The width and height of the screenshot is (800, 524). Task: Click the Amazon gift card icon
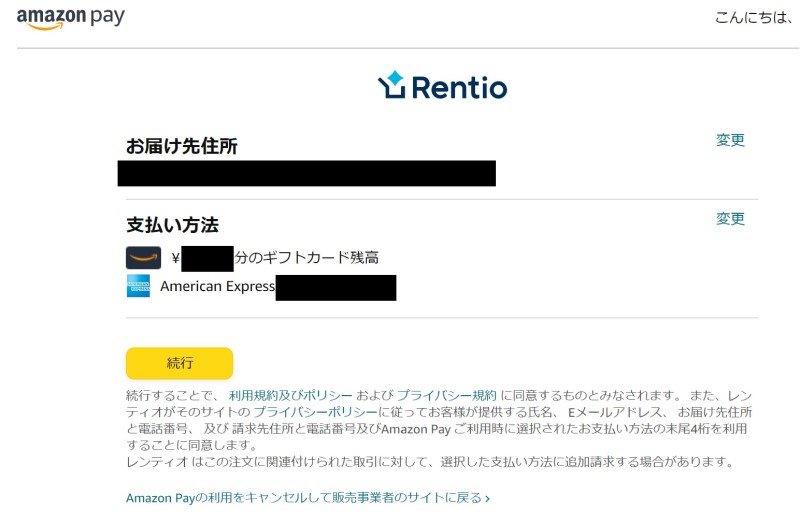143,258
